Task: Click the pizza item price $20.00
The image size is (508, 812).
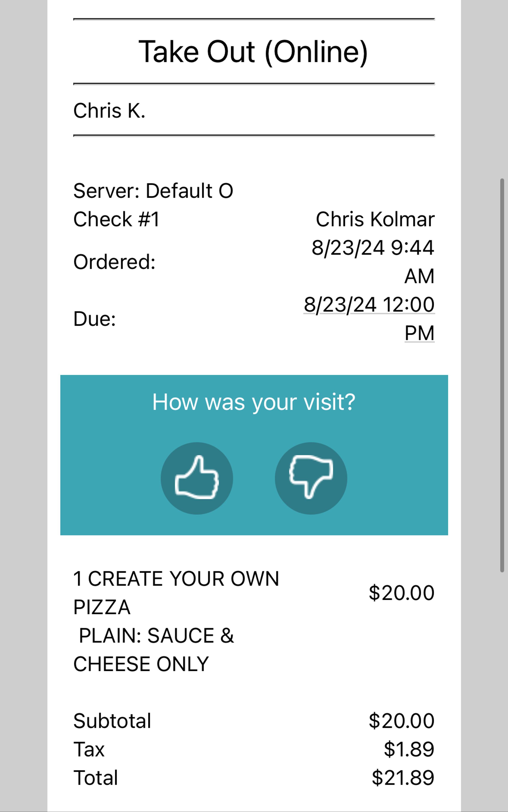Action: pyautogui.click(x=402, y=592)
